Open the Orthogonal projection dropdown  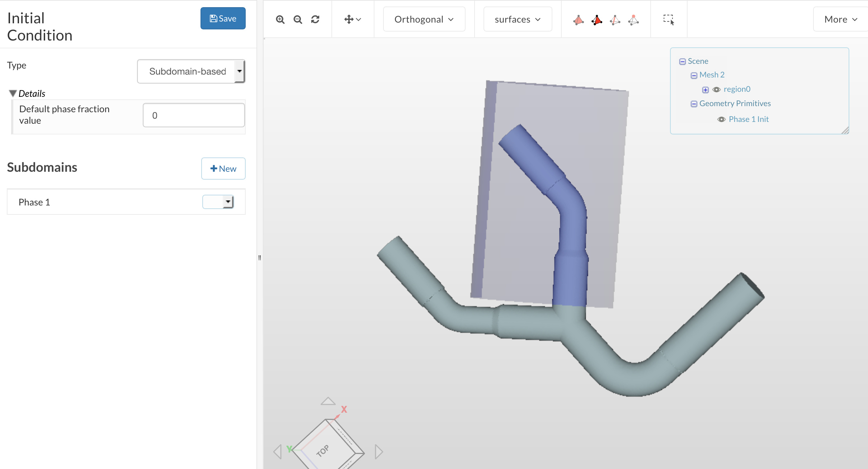click(424, 19)
